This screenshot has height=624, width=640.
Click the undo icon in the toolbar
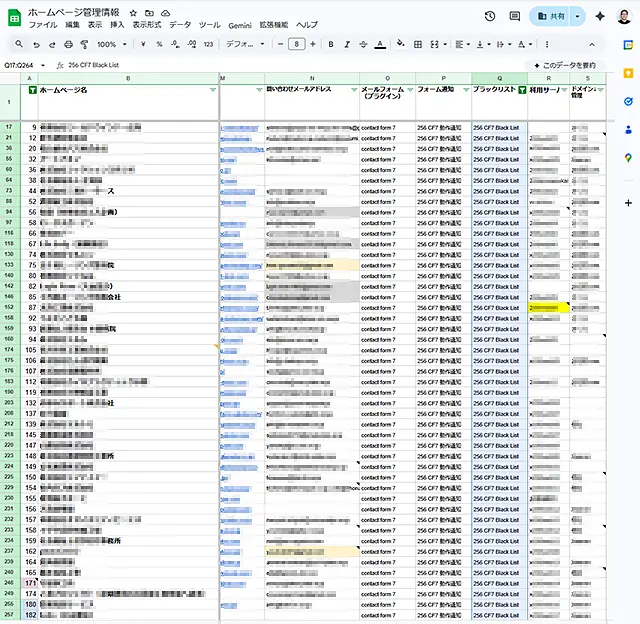tap(36, 44)
